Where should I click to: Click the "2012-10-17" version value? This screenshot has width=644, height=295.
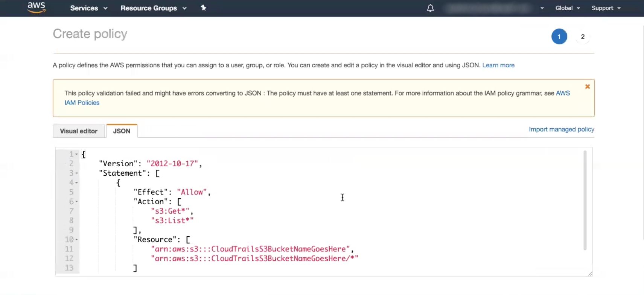(x=172, y=164)
